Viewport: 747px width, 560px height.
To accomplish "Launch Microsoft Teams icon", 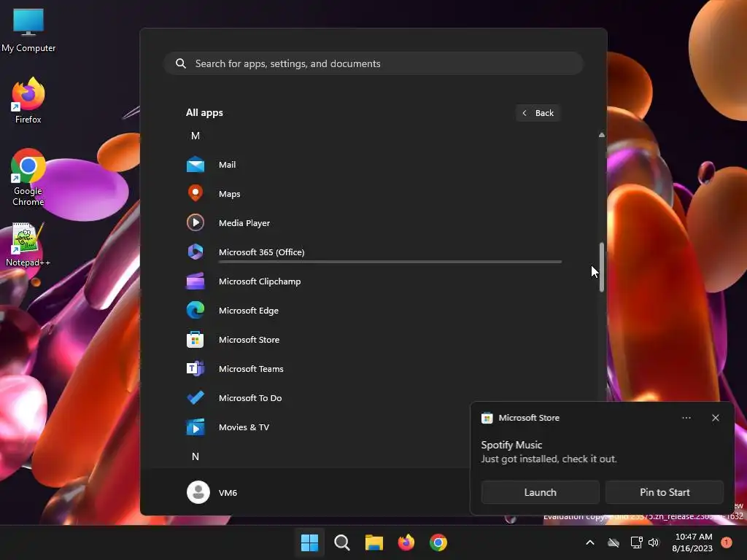I will pos(196,368).
